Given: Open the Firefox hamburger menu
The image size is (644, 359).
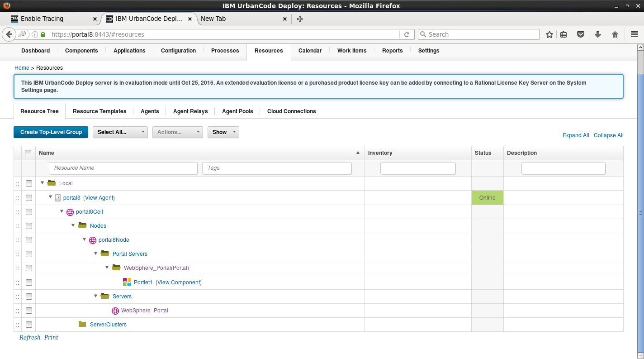Looking at the screenshot, I should pyautogui.click(x=634, y=34).
